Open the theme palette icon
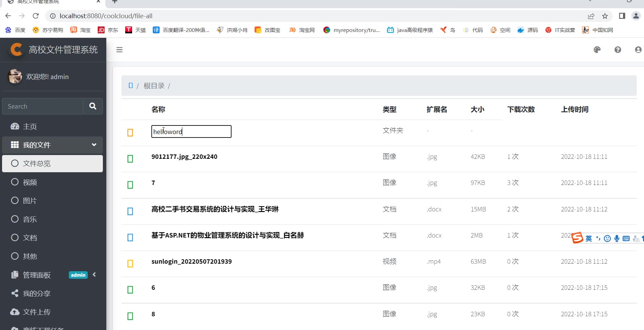The height and width of the screenshot is (330, 644). (597, 50)
